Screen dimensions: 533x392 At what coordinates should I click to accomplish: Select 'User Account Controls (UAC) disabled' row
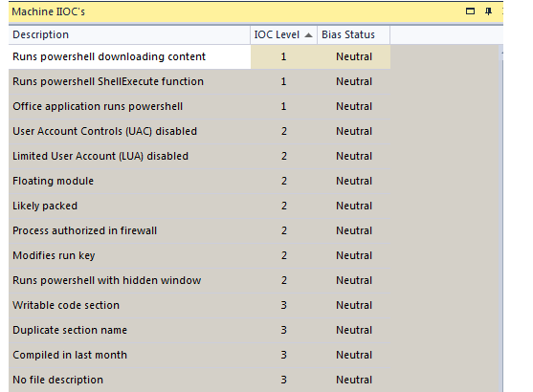pyautogui.click(x=200, y=131)
